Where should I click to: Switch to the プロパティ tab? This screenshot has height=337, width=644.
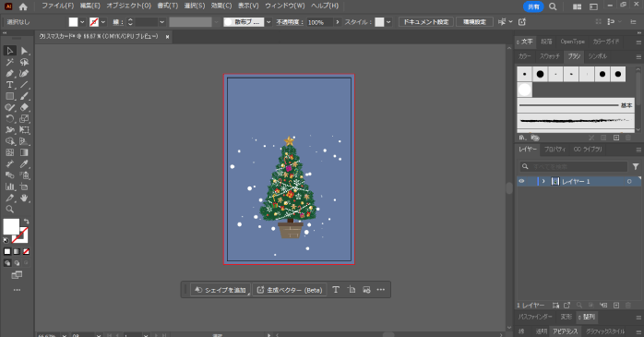(555, 150)
